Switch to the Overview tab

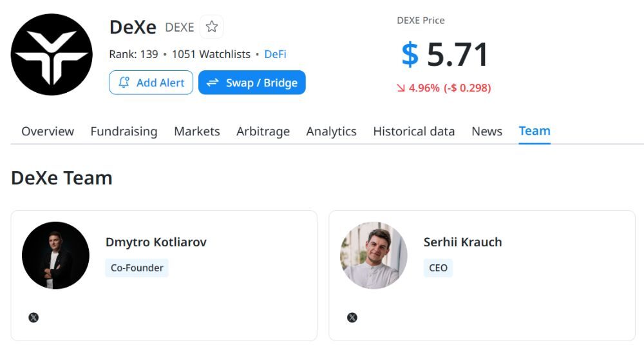tap(48, 131)
